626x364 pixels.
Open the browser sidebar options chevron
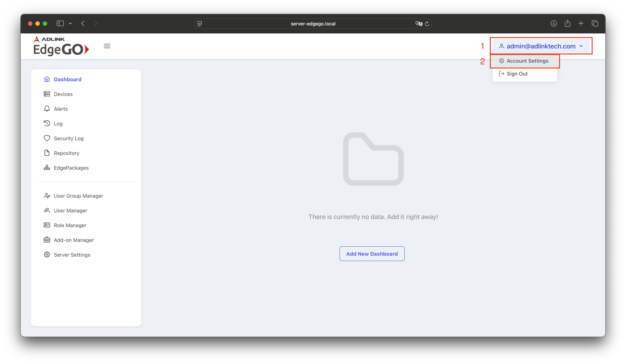point(70,24)
